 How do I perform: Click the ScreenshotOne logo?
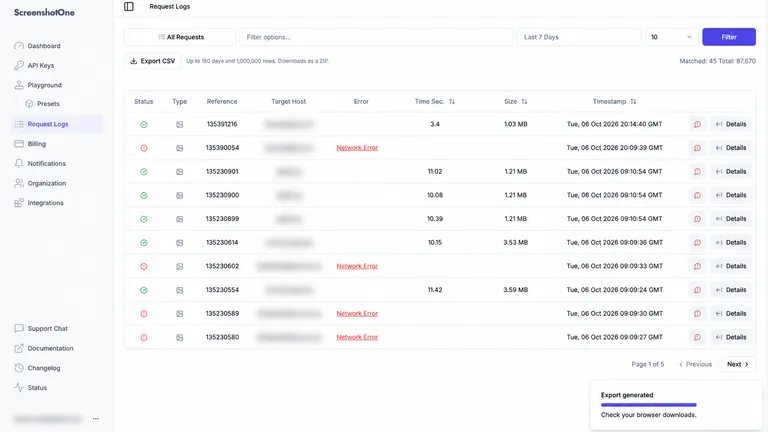[44, 13]
